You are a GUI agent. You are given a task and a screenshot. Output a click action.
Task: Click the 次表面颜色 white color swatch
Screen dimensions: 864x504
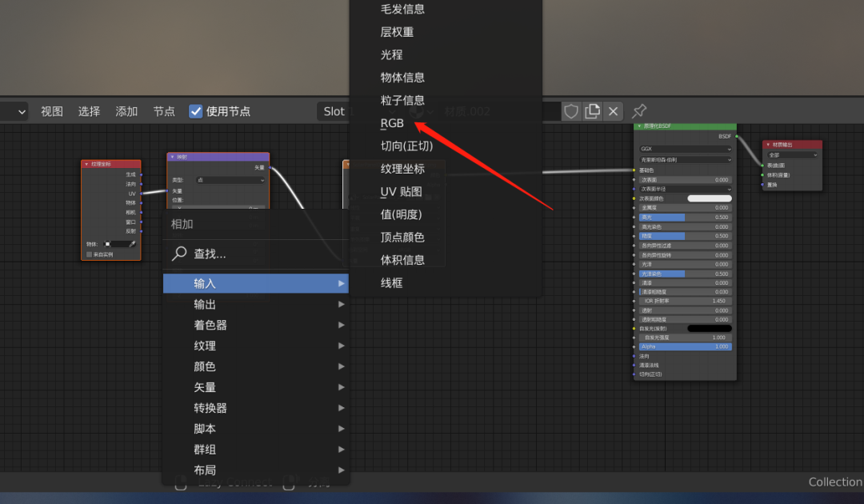click(710, 198)
